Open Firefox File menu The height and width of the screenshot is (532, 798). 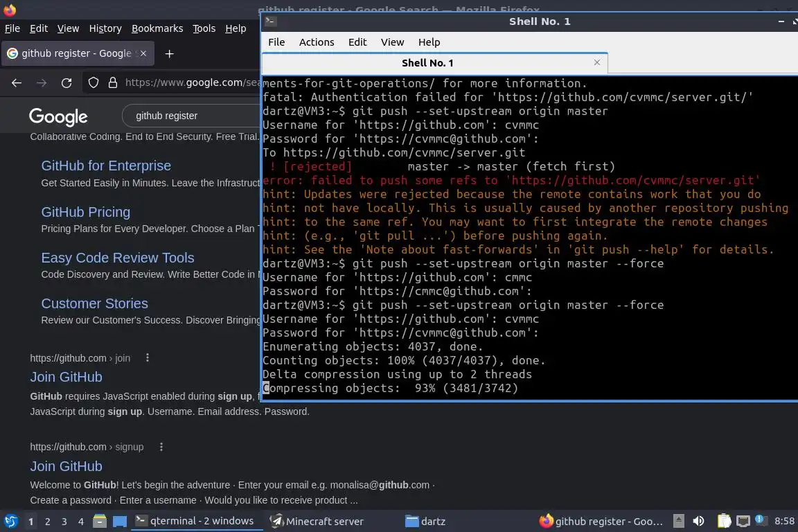pyautogui.click(x=12, y=28)
